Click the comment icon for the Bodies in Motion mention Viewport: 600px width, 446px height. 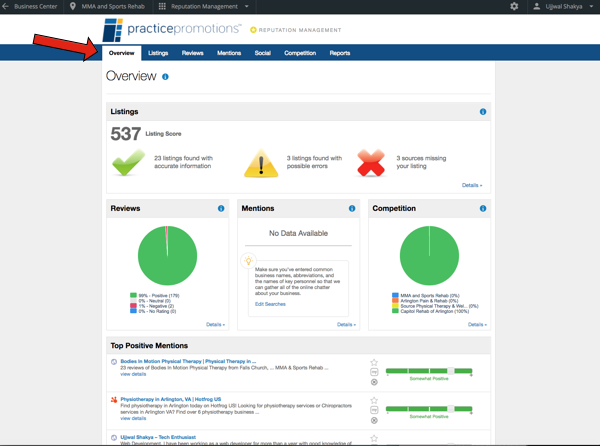coord(374,372)
